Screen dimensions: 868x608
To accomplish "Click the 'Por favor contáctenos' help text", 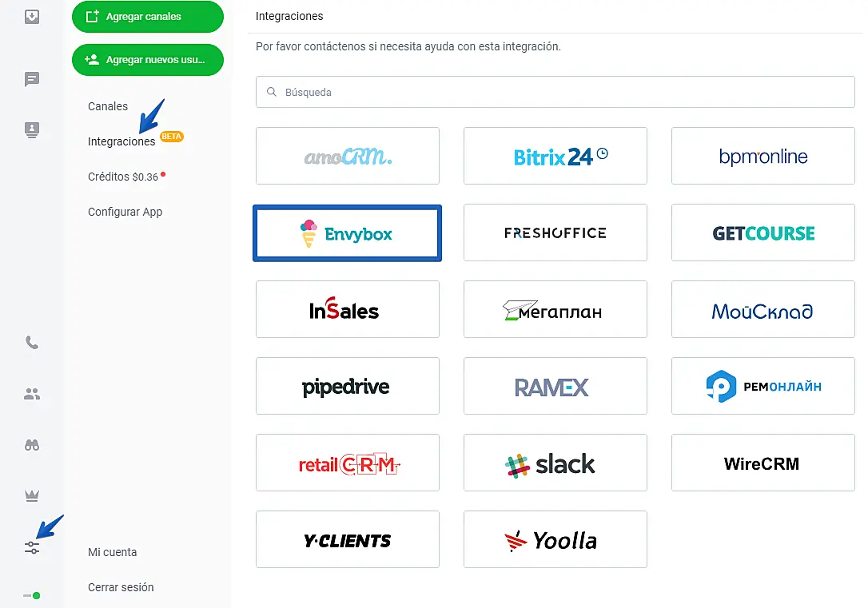I will (x=408, y=46).
